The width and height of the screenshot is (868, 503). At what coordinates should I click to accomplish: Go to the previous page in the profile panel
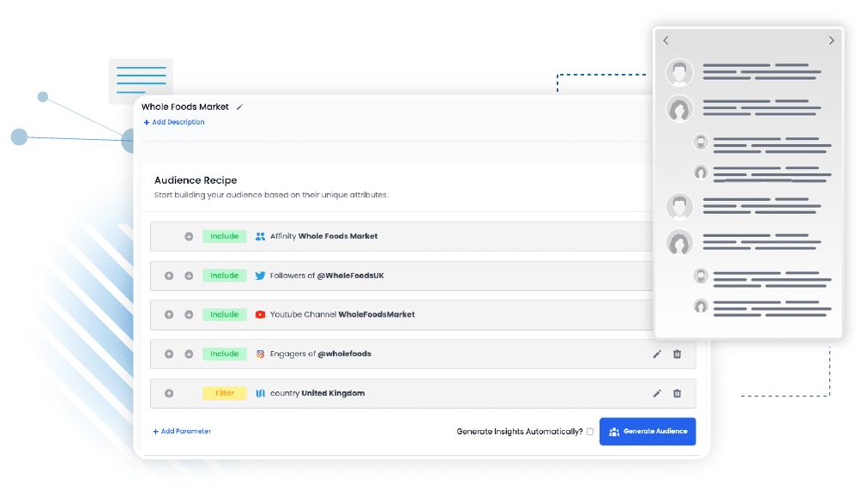click(x=666, y=40)
